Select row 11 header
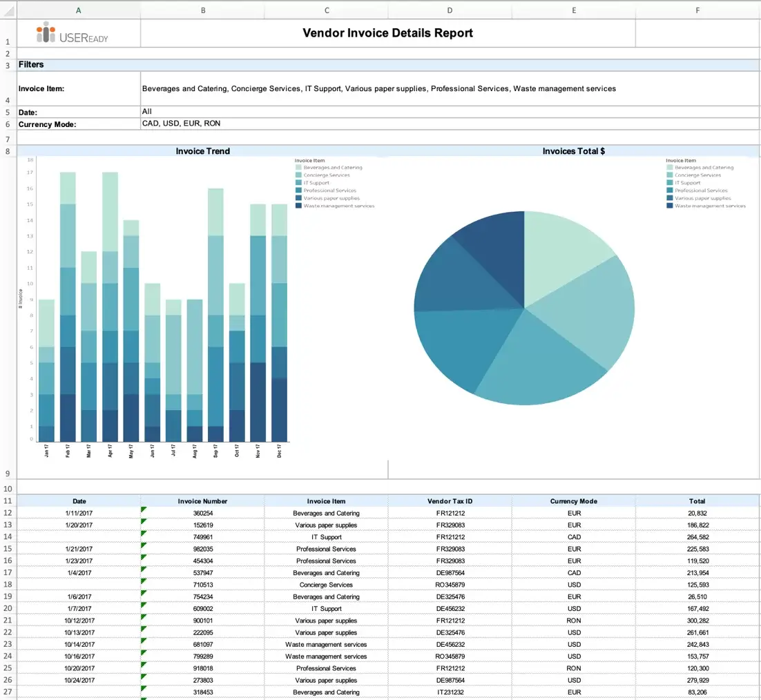The image size is (761, 700). click(x=8, y=501)
